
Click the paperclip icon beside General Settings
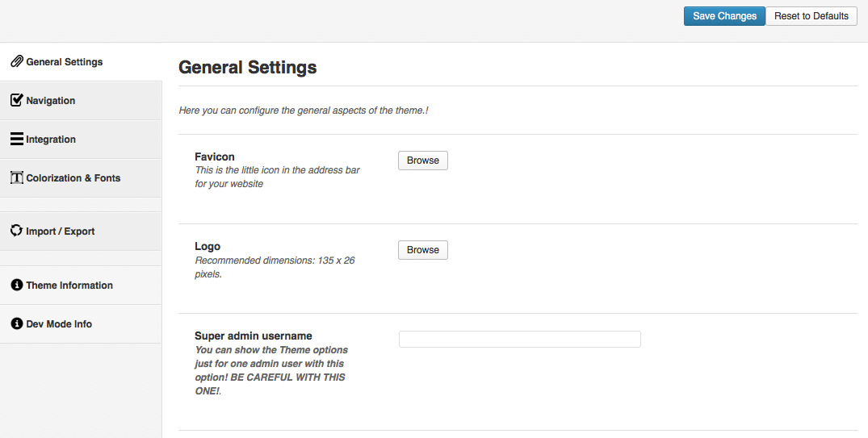(x=17, y=61)
